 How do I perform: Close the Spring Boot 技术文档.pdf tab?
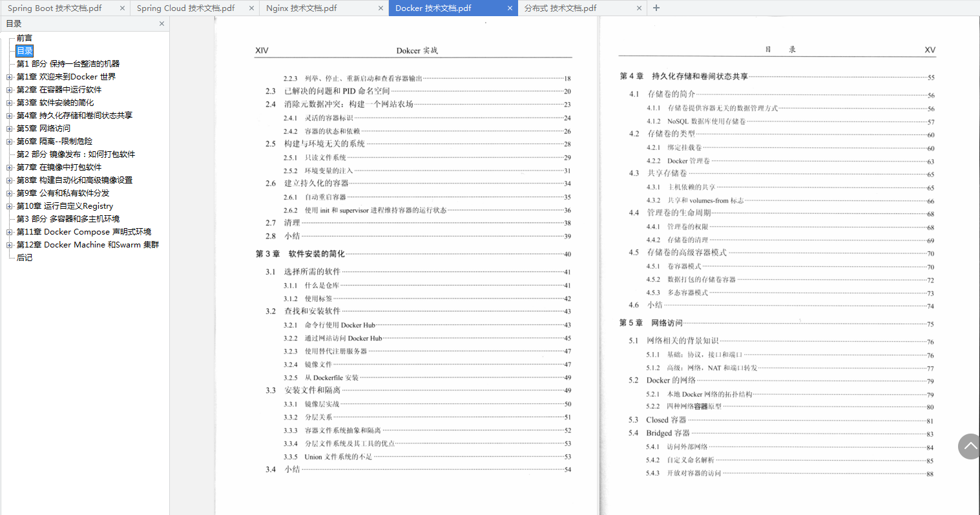point(123,8)
